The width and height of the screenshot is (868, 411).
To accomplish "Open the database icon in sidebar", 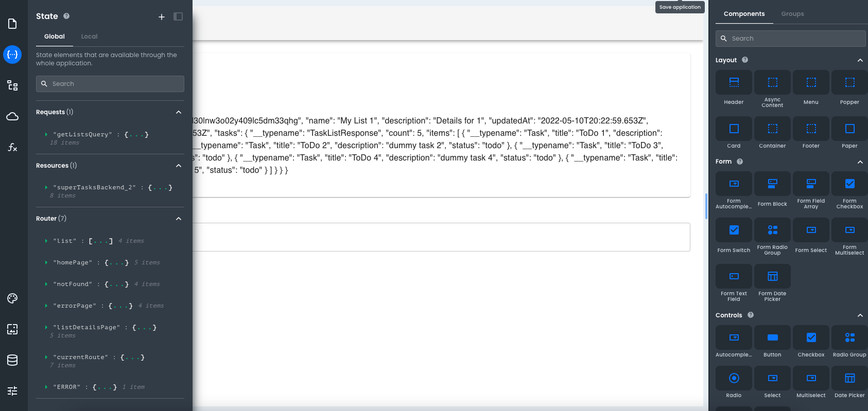I will point(12,360).
